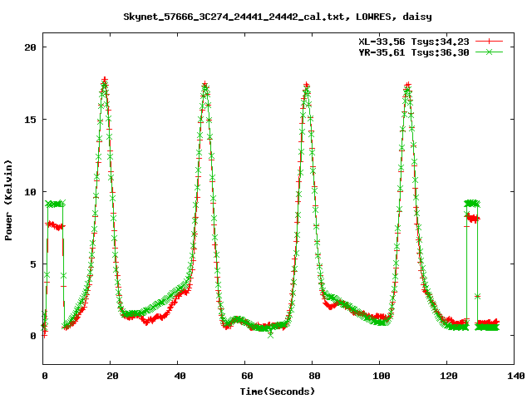Click the top of the first peak
The width and height of the screenshot is (532, 399).
[x=105, y=81]
